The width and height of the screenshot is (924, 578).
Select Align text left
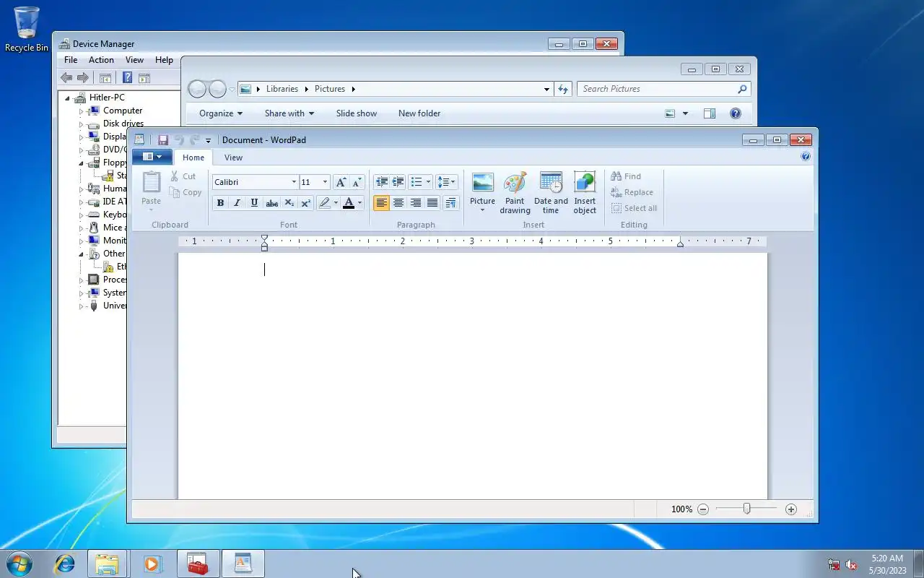tap(381, 203)
